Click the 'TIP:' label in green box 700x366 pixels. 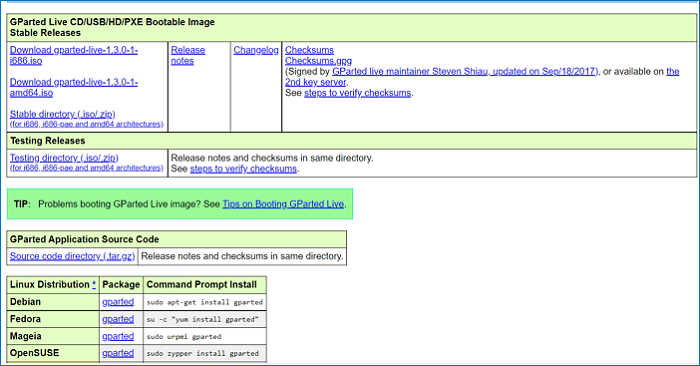click(x=22, y=204)
